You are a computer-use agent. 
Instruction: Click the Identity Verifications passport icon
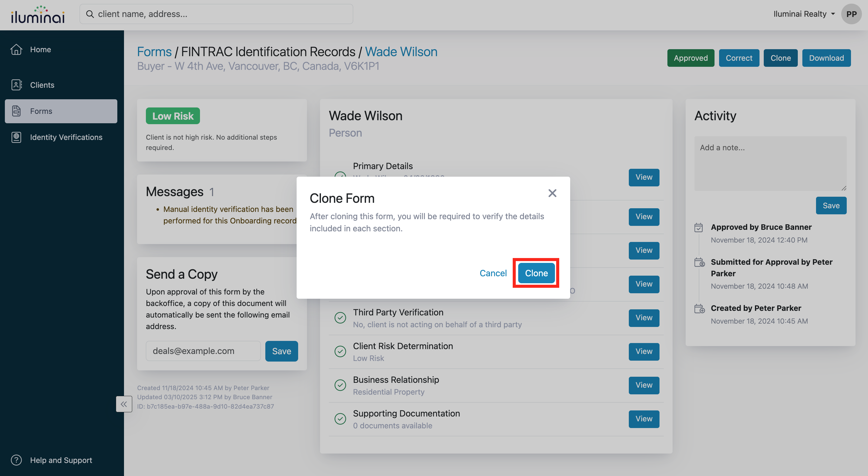(x=16, y=137)
